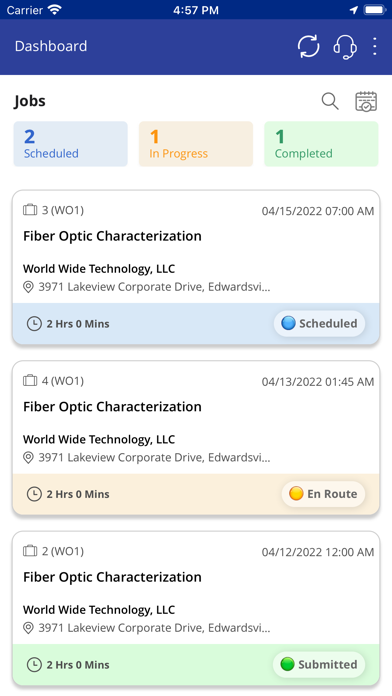Filter jobs by 1 In Progress tile
This screenshot has height=696, width=392.
click(x=196, y=144)
